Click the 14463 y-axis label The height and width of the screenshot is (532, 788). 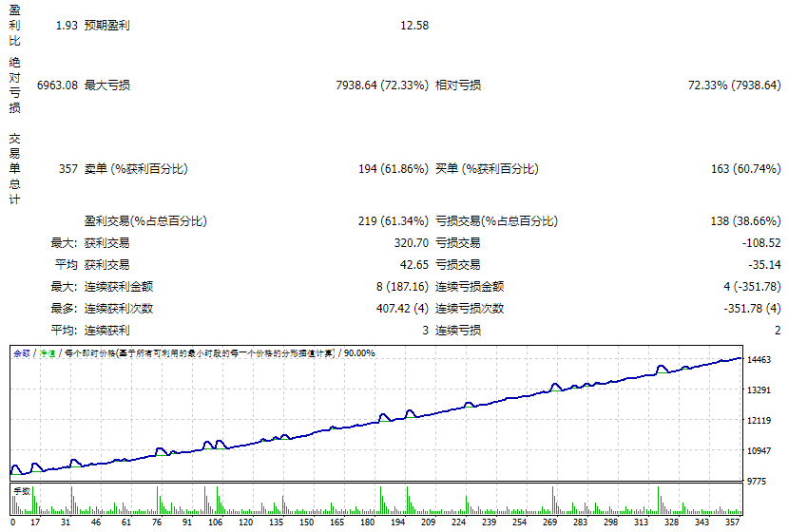(x=759, y=360)
